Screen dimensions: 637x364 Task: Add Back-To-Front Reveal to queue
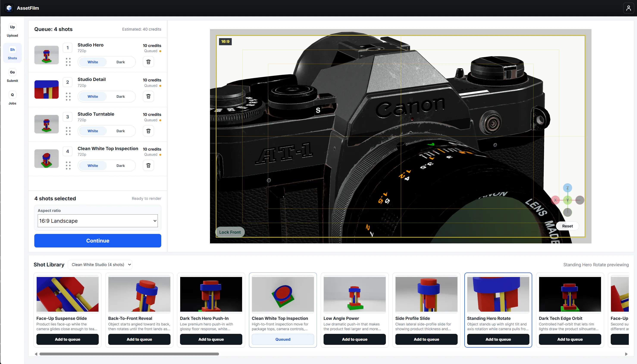coord(139,339)
